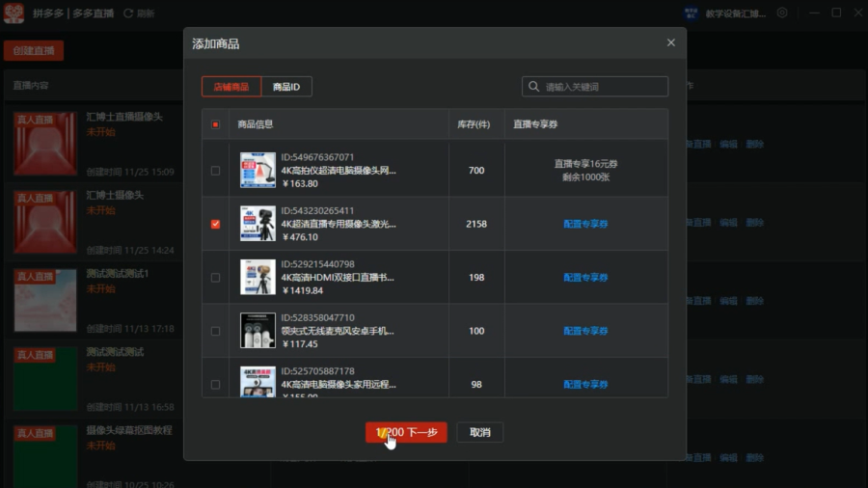This screenshot has height=488, width=868.
Task: Click the store avatar icon in title bar
Action: click(x=691, y=13)
